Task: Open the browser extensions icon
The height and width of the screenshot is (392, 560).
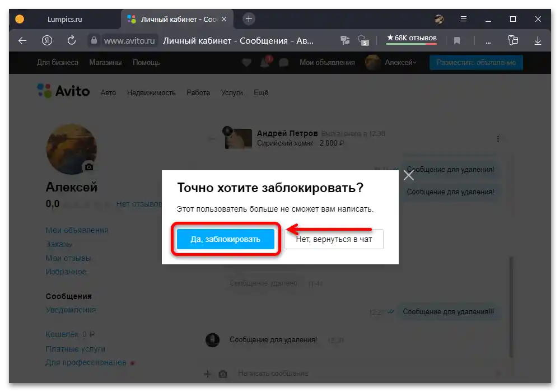Action: click(513, 40)
